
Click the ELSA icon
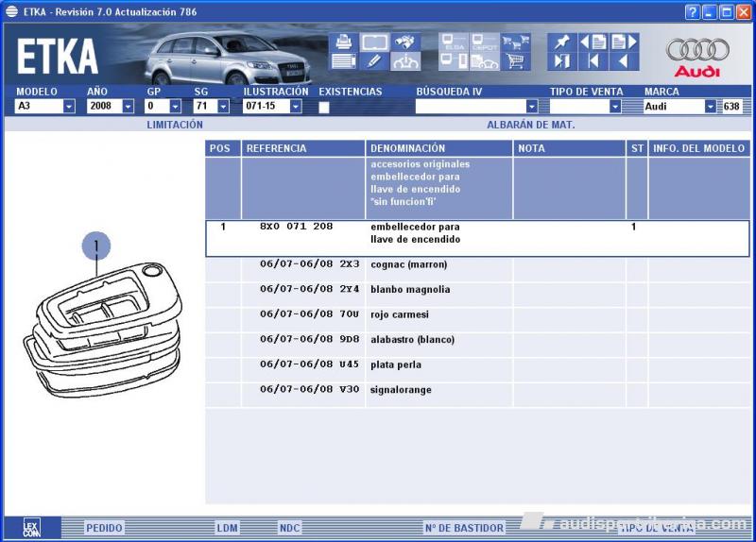click(454, 42)
